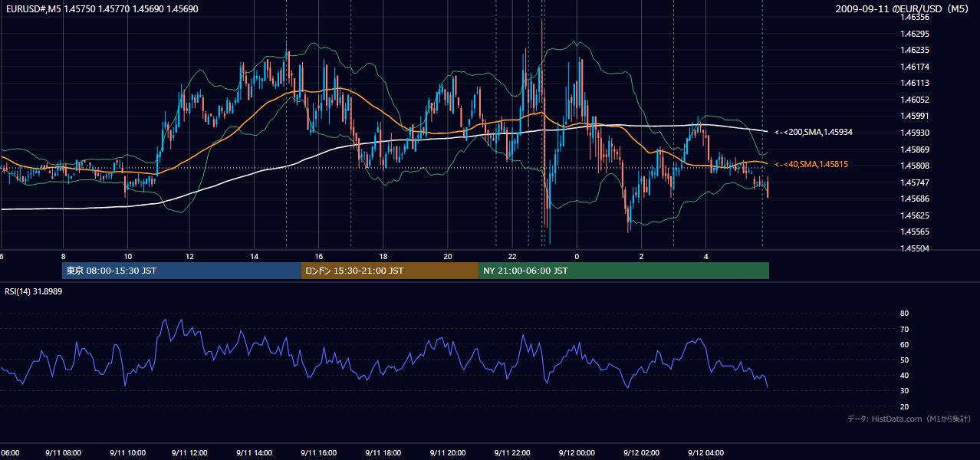Click bottom time label 9/12 04:00

click(705, 453)
